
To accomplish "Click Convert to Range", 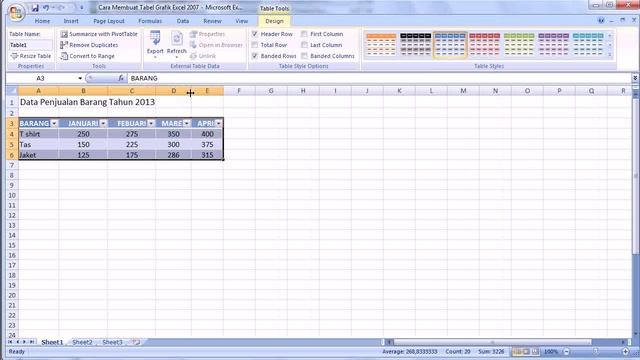I will point(87,56).
